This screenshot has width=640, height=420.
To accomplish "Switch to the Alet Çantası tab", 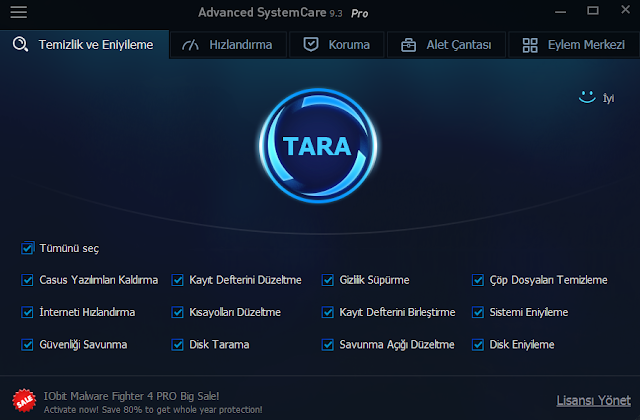I will pos(446,44).
